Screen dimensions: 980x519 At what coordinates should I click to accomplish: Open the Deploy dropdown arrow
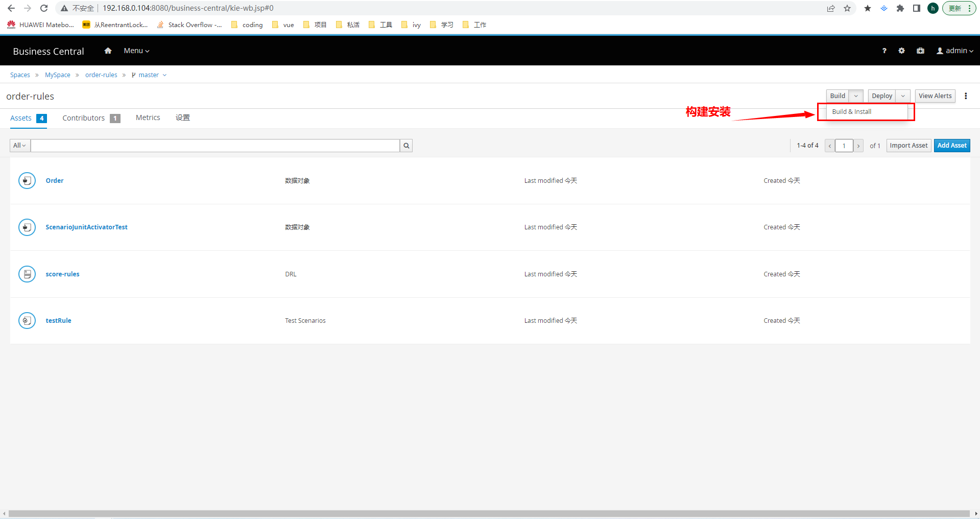tap(903, 96)
